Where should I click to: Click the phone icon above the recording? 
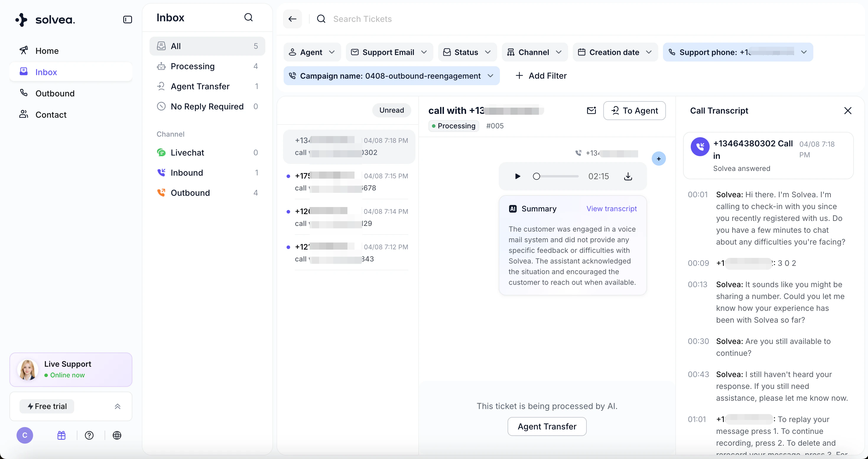[578, 153]
